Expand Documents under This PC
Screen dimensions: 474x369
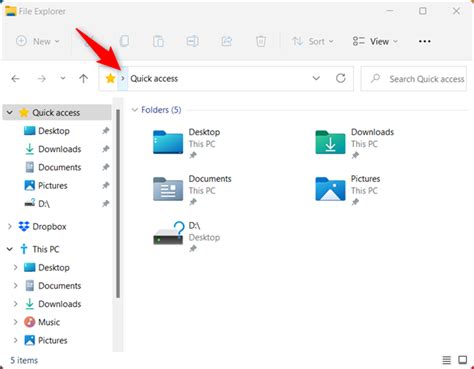coord(15,286)
